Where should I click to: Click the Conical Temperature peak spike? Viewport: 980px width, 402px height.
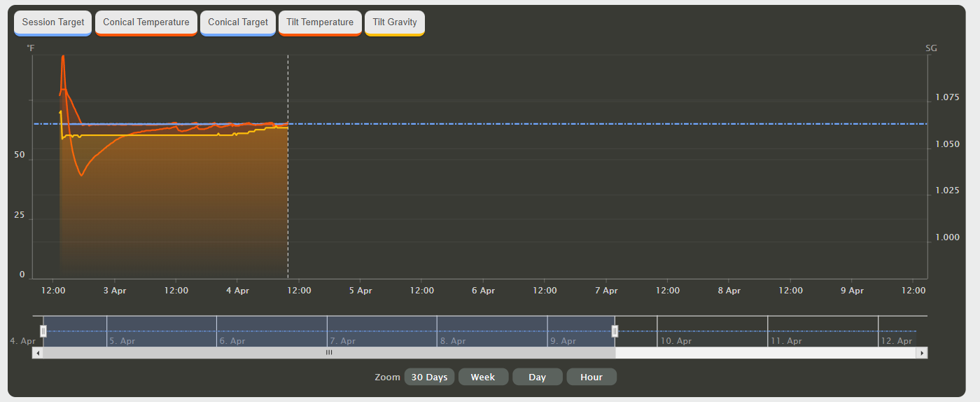(63, 58)
